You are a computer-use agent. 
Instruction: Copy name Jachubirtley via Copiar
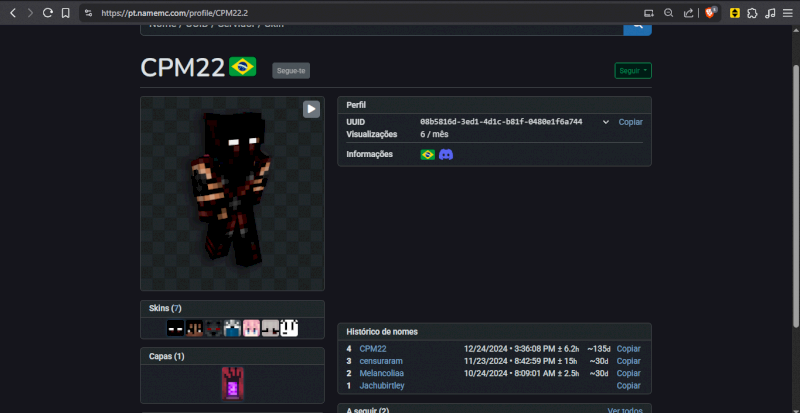coord(629,385)
